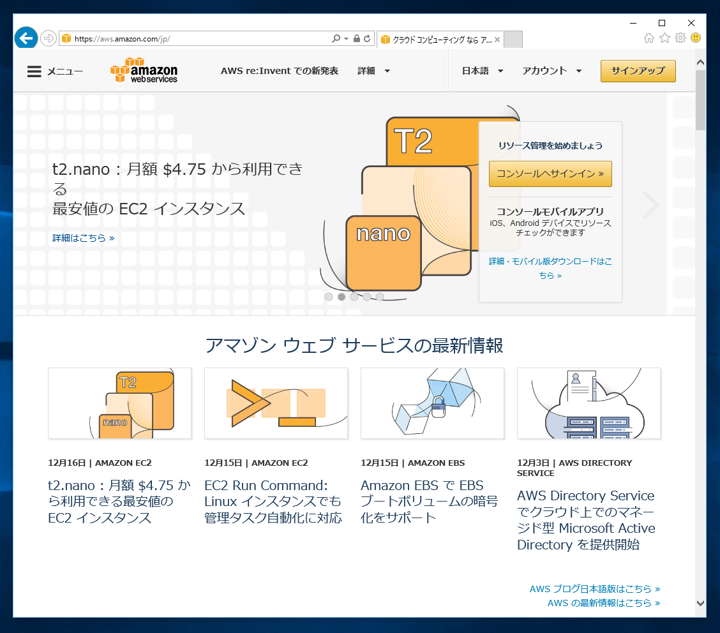Click the Amazon Web Services logo
Image resolution: width=720 pixels, height=633 pixels.
tap(144, 70)
